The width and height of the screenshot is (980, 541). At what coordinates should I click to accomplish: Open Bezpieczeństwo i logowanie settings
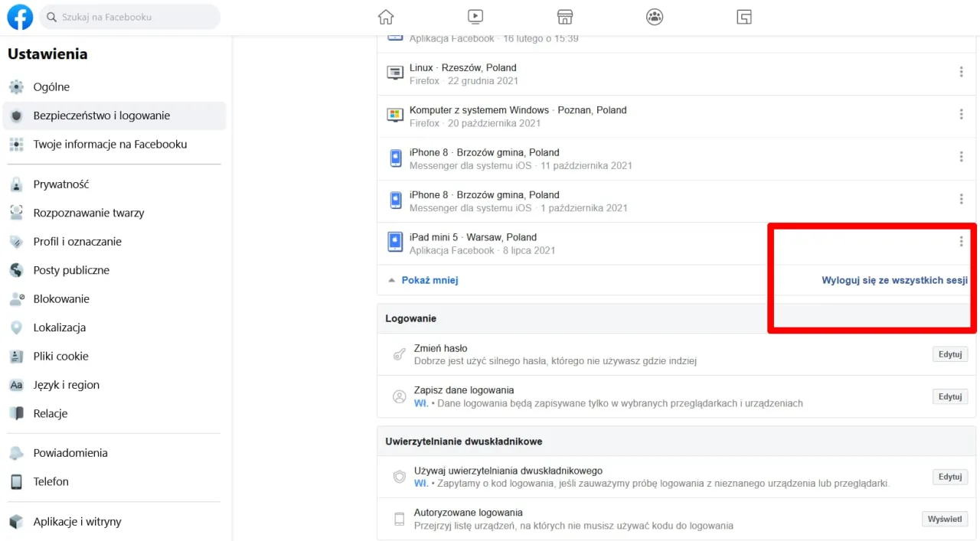click(101, 116)
